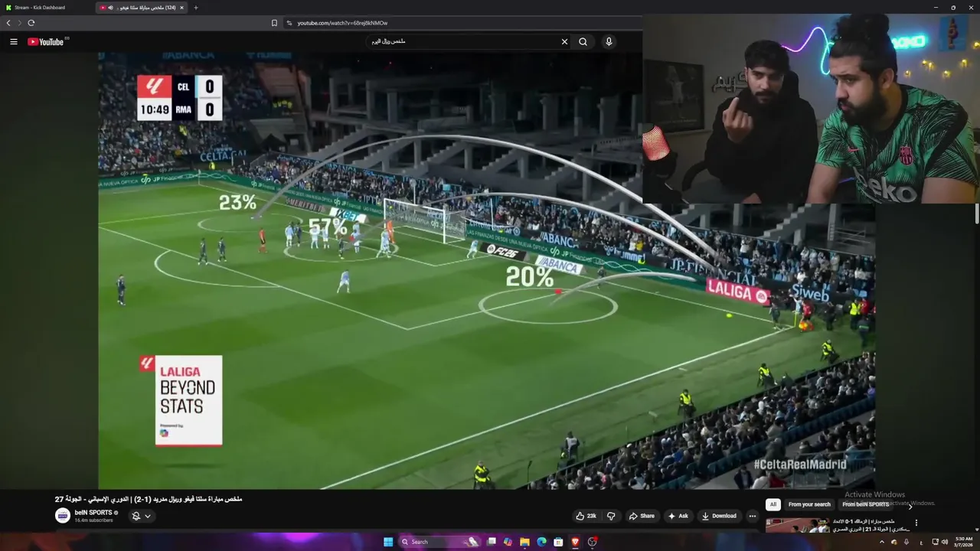980x551 pixels.
Task: Open the Windows Start menu
Action: (x=388, y=542)
